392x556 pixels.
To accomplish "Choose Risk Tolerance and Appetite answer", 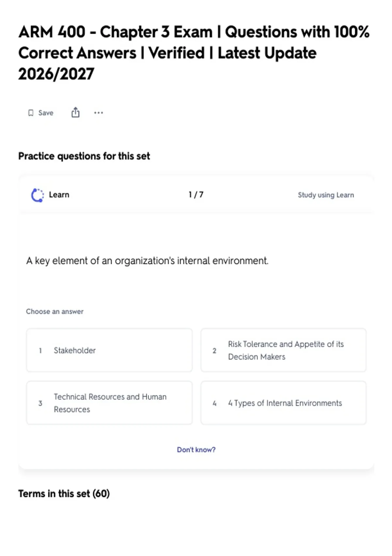I will 284,350.
